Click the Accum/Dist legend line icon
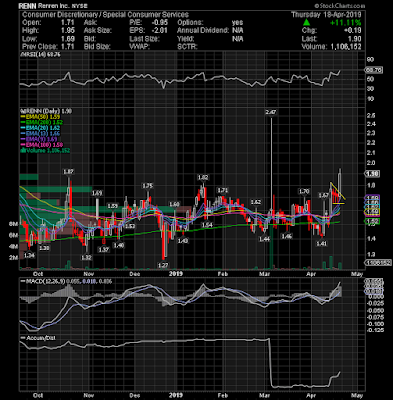The width and height of the screenshot is (393, 400). point(23,338)
